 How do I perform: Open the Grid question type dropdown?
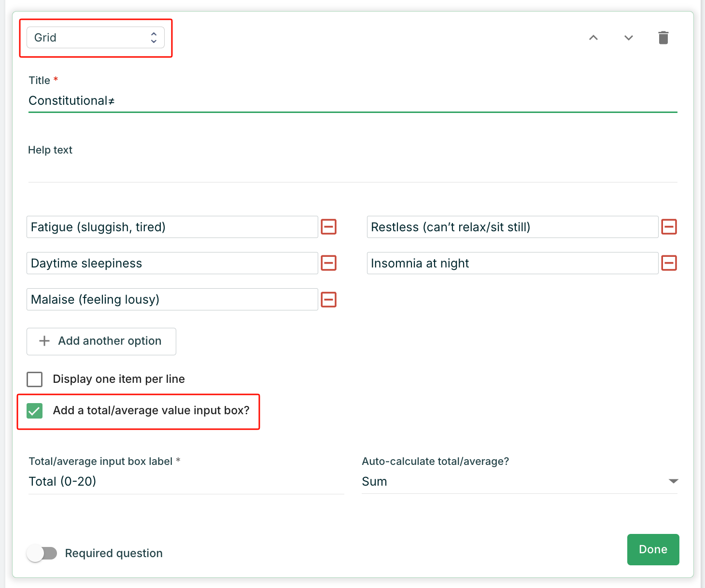[x=96, y=38]
